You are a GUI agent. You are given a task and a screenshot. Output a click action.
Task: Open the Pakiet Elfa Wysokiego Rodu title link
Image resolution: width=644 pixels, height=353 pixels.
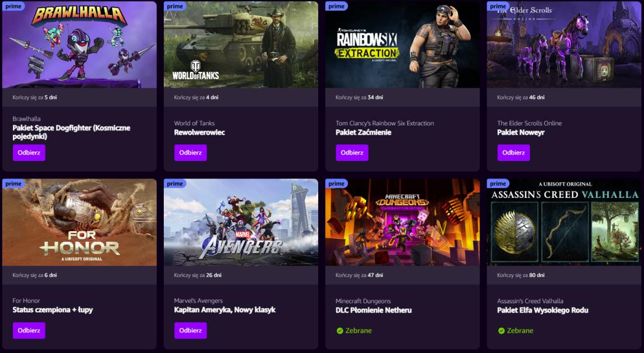(543, 310)
